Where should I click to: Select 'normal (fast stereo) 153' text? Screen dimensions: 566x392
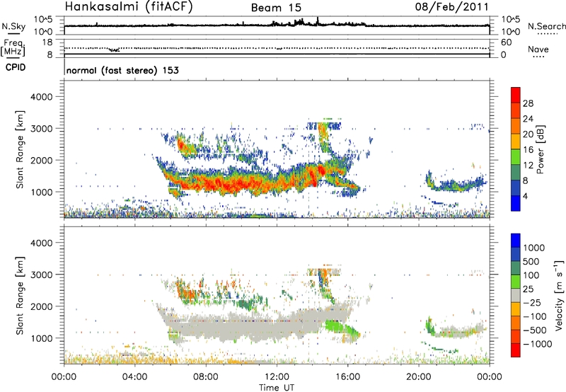122,70
